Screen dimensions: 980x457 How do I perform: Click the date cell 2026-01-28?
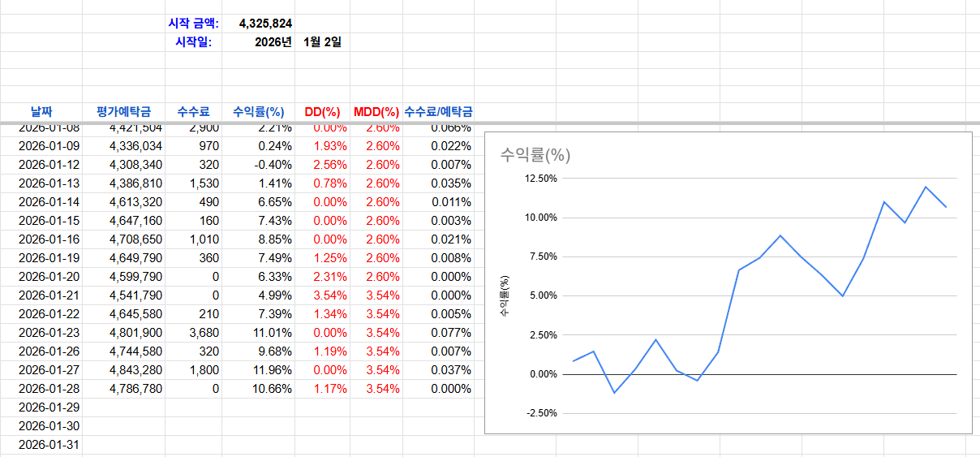click(41, 389)
